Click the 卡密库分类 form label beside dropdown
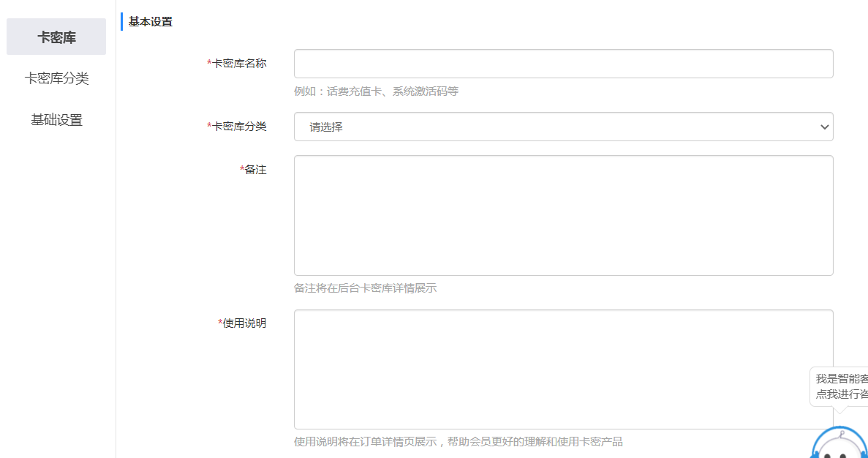This screenshot has height=458, width=868. tap(239, 127)
